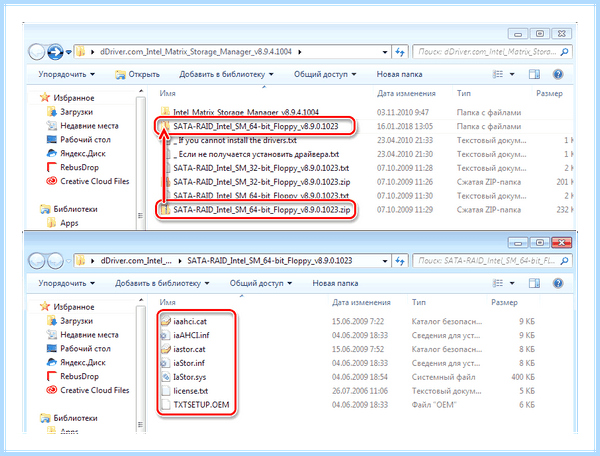Open Help icon in bottom window toolbar
This screenshot has width=600, height=456.
click(558, 283)
